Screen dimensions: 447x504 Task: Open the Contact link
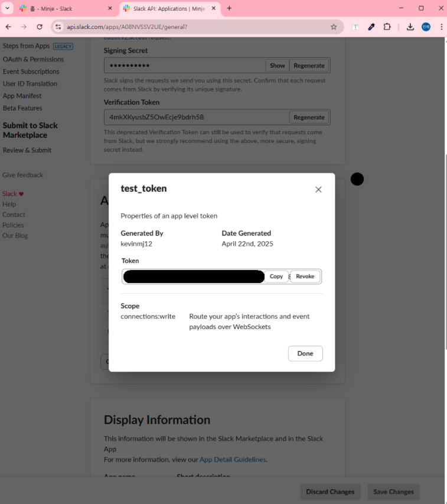coord(14,214)
